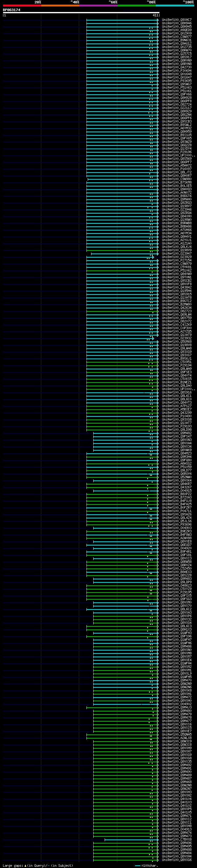Select the UniRef100_P51063 label
197x868 pixels.
(177, 88)
